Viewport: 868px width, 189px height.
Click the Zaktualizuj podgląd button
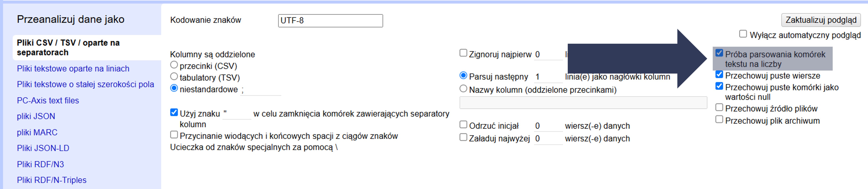(820, 20)
